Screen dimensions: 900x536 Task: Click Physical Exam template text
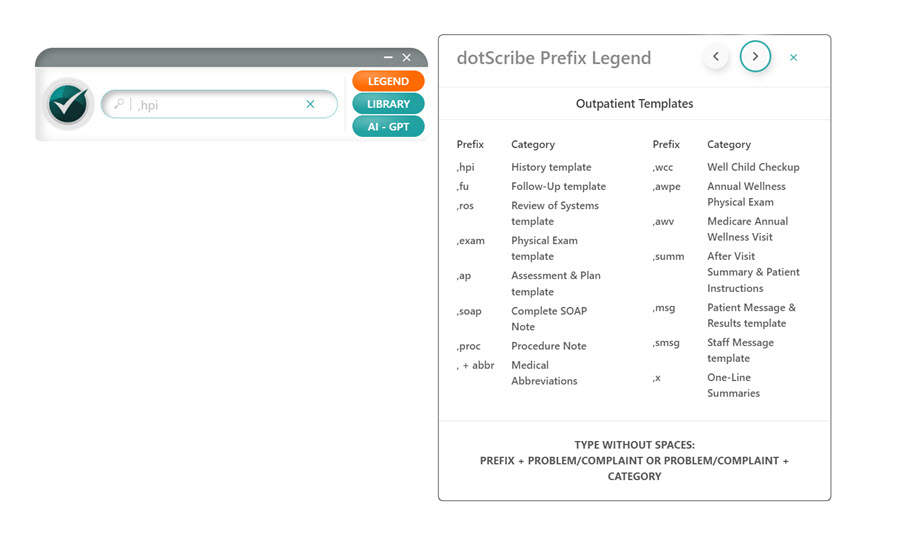pos(544,248)
